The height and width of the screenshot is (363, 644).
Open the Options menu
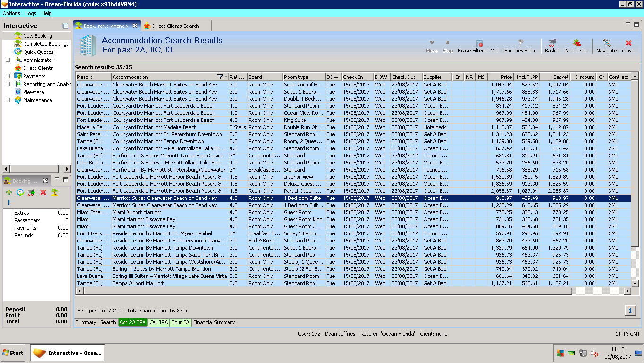[11, 13]
